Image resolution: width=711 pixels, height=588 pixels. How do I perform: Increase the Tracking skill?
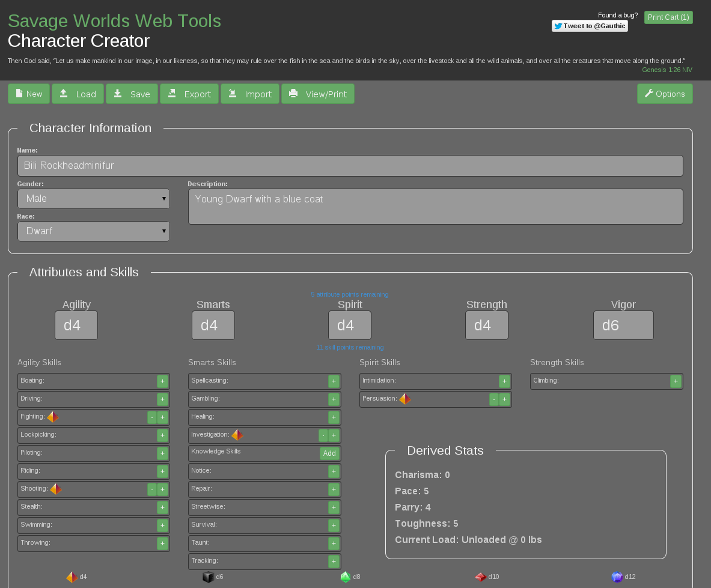pos(334,561)
